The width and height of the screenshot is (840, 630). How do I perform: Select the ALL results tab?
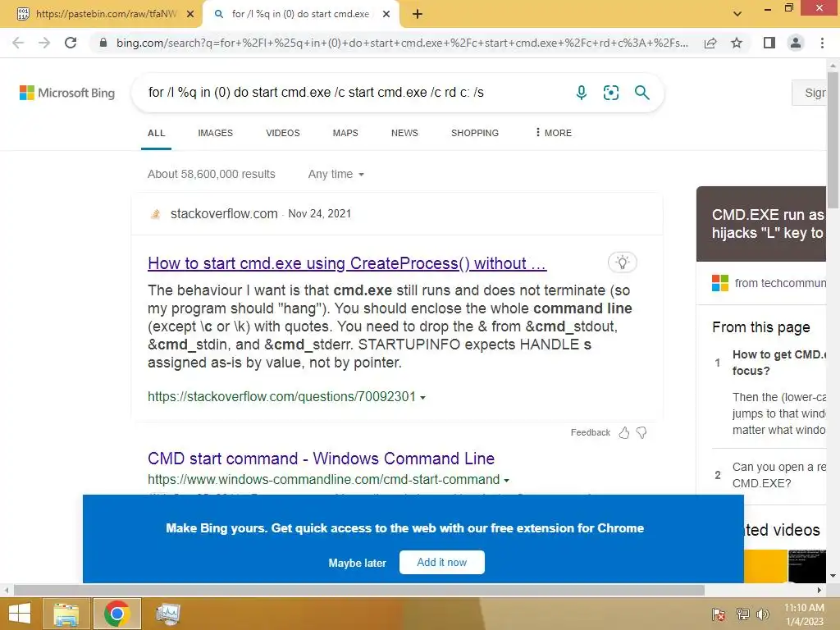point(157,133)
